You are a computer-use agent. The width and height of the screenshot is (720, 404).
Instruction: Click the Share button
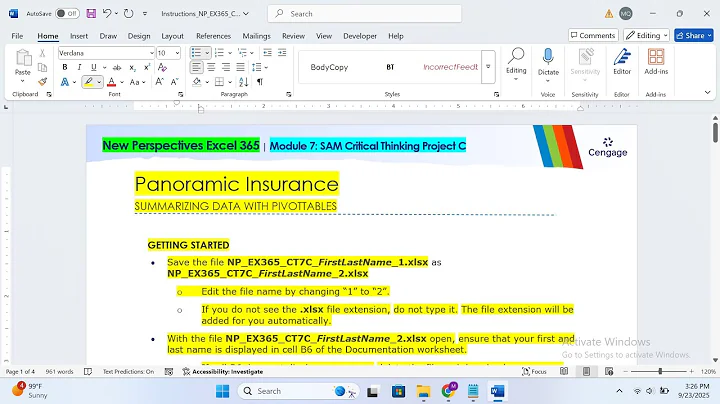pos(693,35)
